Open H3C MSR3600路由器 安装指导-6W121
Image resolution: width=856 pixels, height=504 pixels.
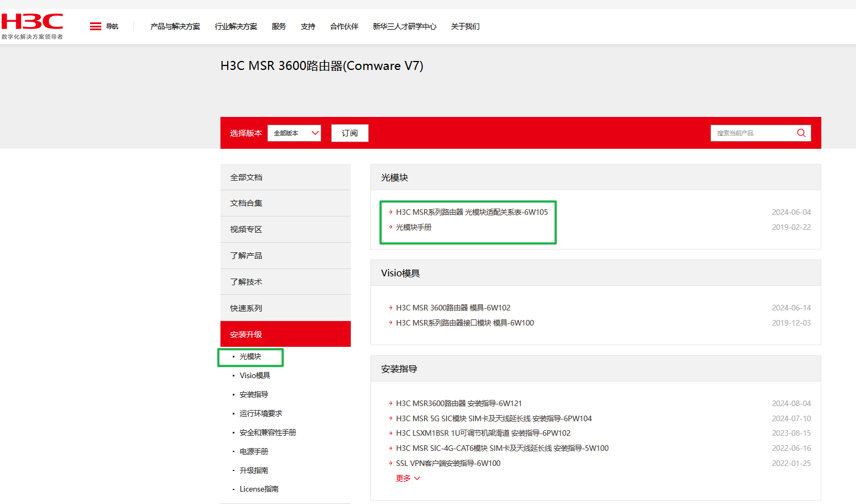click(459, 403)
